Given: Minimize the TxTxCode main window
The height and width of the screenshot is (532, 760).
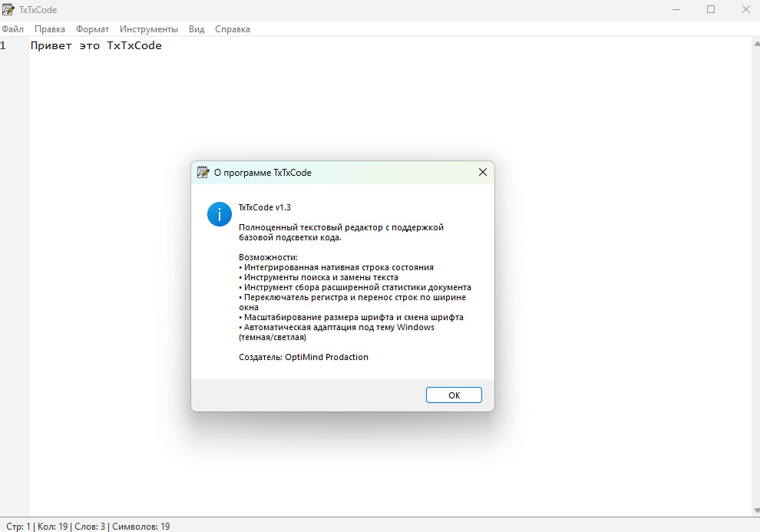Looking at the screenshot, I should click(676, 9).
